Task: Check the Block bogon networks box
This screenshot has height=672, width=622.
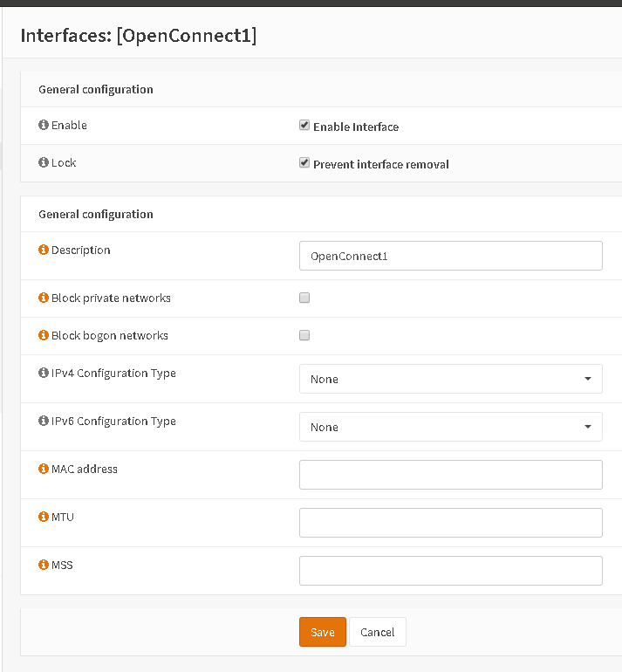Action: click(304, 335)
